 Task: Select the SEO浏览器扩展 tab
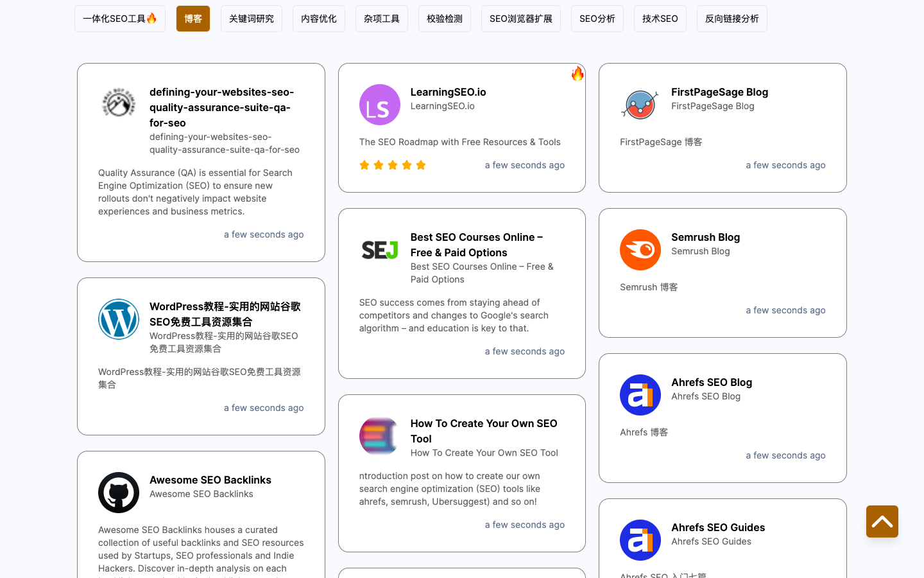click(520, 19)
